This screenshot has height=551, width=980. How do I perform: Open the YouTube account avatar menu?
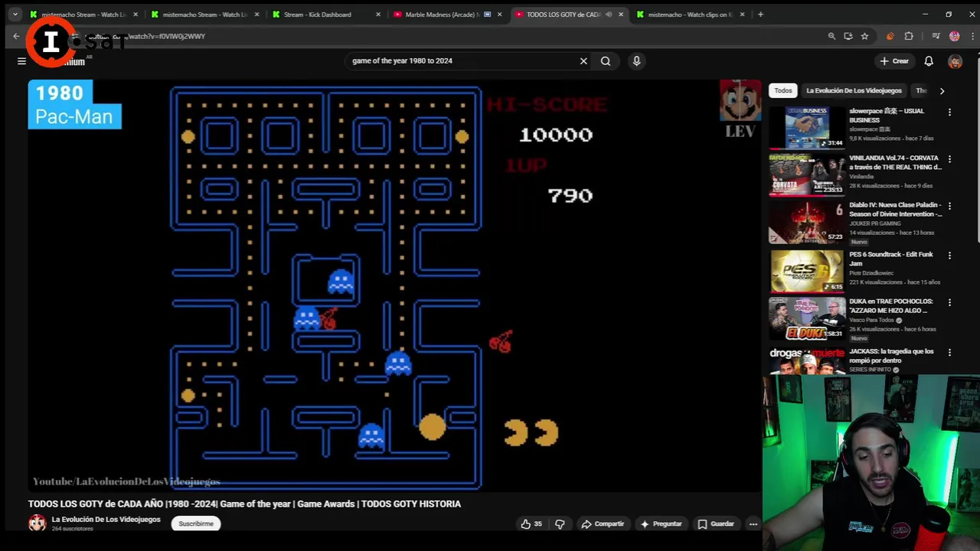point(955,61)
